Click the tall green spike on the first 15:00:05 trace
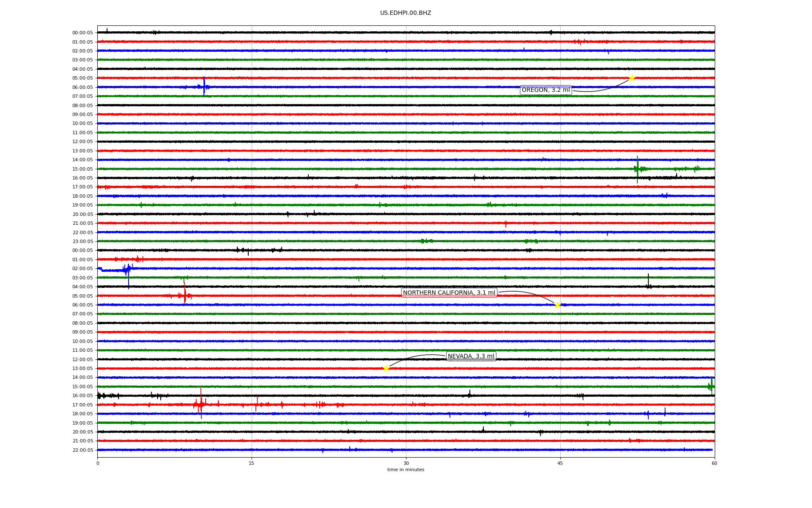This screenshot has height=508, width=812. pos(637,168)
